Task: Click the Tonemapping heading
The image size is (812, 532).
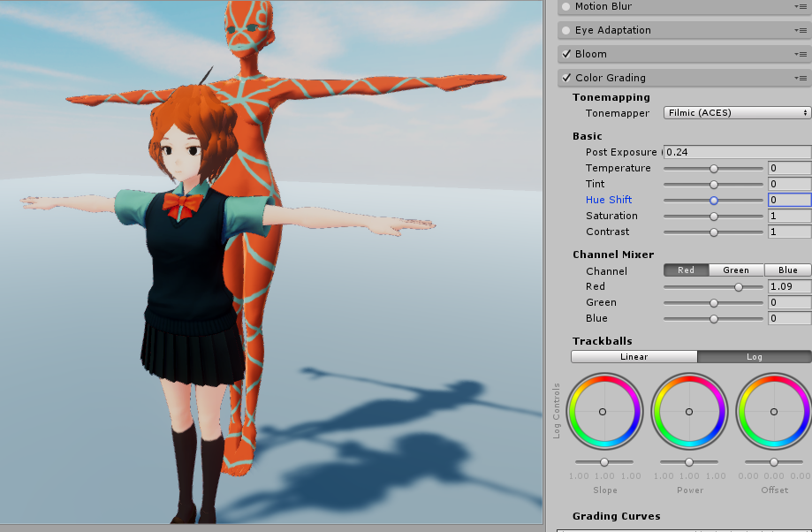Action: [x=611, y=97]
